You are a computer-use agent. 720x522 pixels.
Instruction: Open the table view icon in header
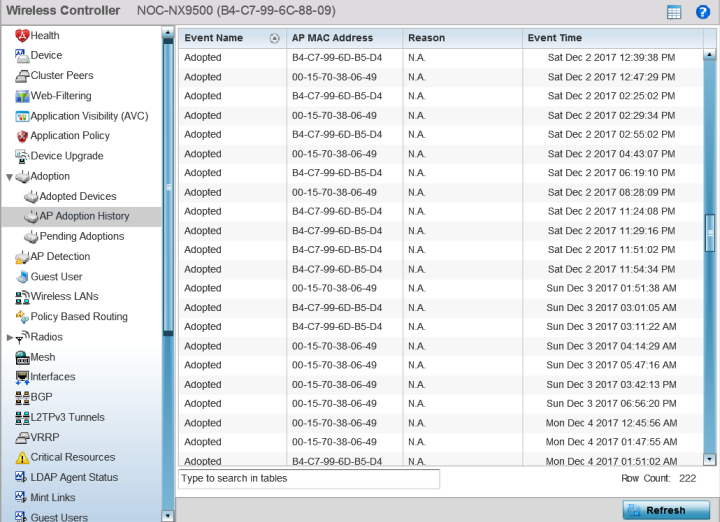point(674,12)
